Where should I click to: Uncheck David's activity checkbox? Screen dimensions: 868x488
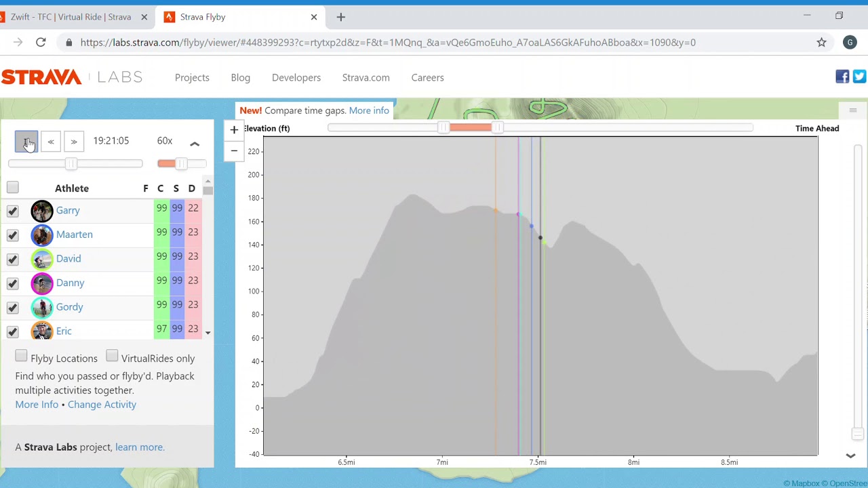point(12,259)
